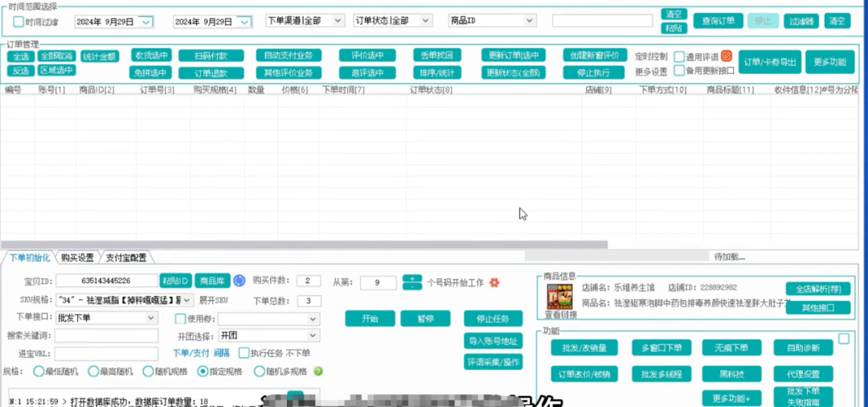Click the 账号[1] column header
Viewport: 868px width, 407px height.
[x=52, y=89]
